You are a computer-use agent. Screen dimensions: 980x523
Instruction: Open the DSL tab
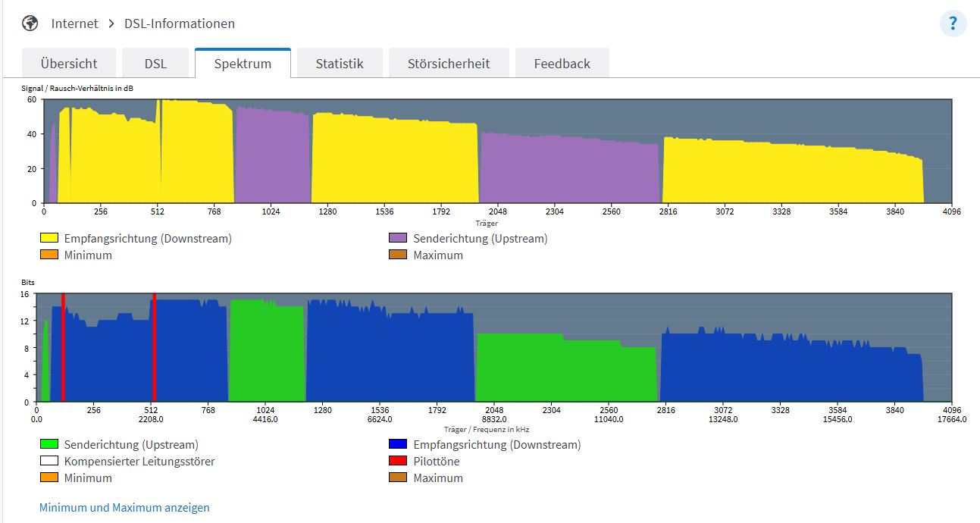(x=155, y=64)
